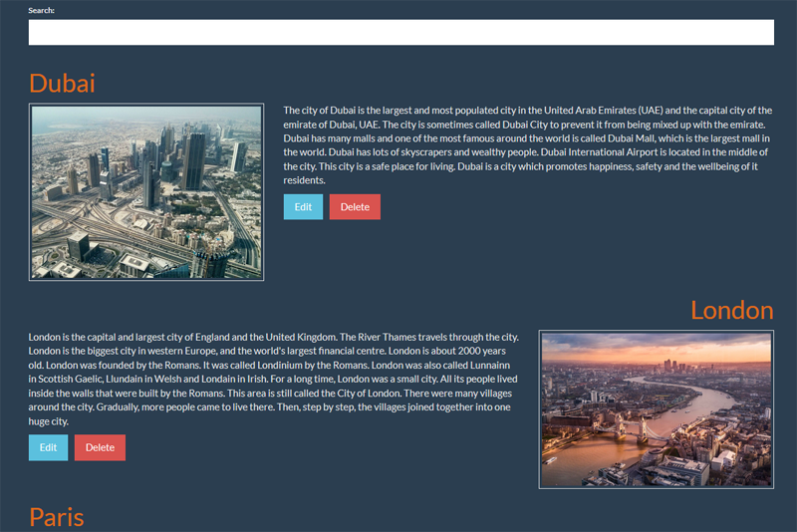Edit the Dubai entry
Viewport: 797px width, 532px height.
click(x=303, y=207)
